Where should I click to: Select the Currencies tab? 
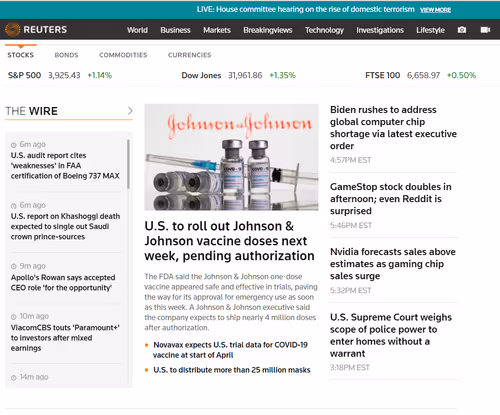click(189, 55)
